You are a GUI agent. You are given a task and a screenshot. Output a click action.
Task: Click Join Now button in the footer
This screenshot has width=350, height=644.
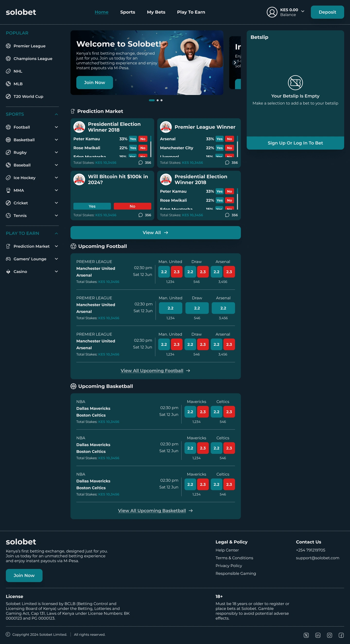coord(24,576)
